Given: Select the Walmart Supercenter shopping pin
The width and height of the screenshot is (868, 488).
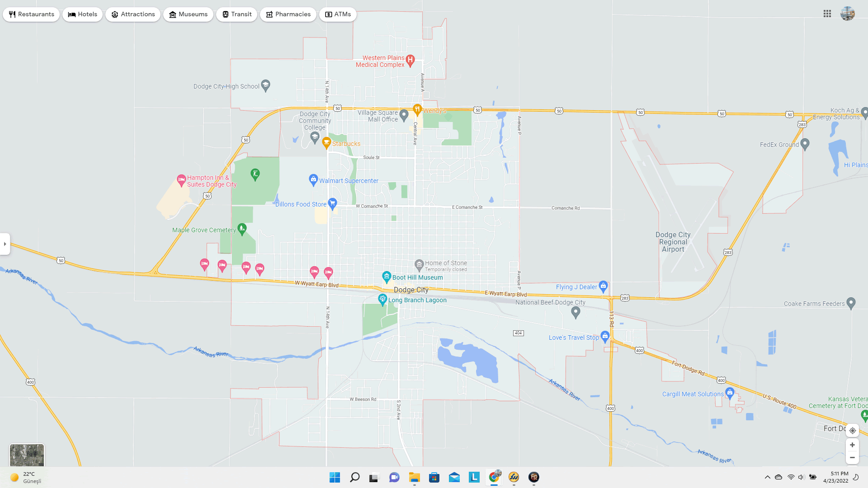Looking at the screenshot, I should [x=313, y=179].
